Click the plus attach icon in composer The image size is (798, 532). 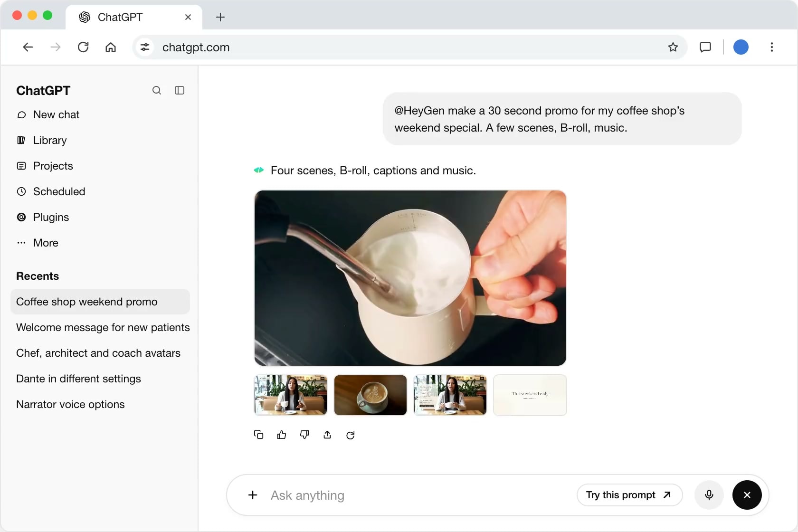pyautogui.click(x=253, y=495)
